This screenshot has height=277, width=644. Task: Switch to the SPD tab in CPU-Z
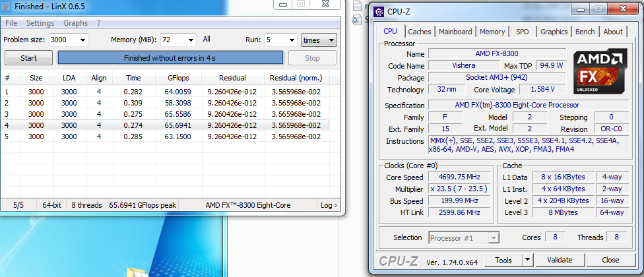click(523, 32)
